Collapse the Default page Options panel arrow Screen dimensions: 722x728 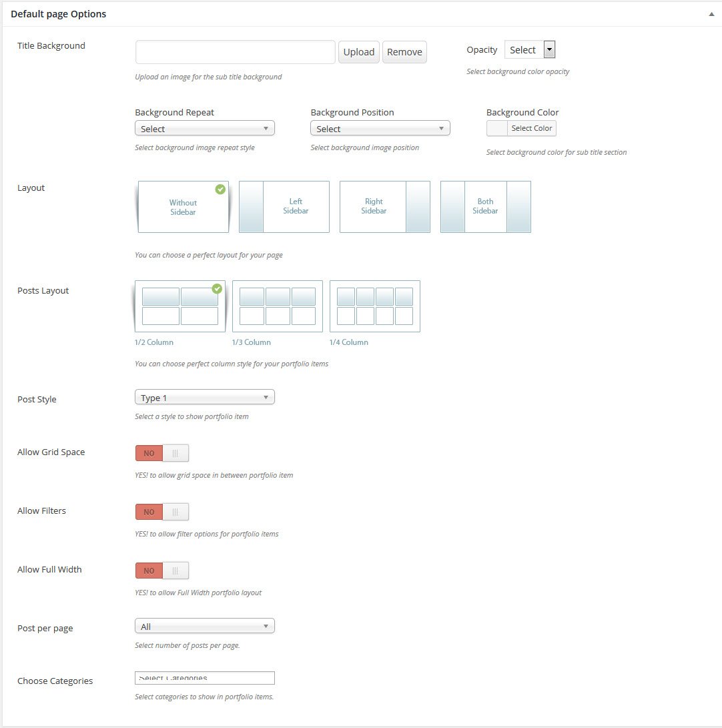point(711,14)
